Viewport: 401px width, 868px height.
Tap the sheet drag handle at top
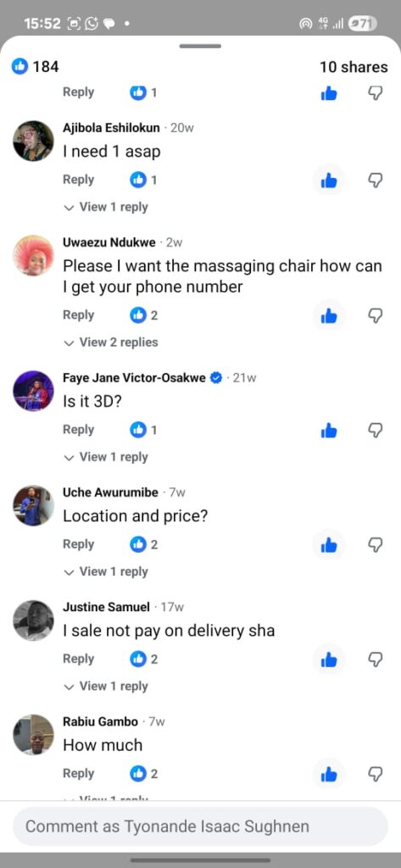[x=200, y=46]
